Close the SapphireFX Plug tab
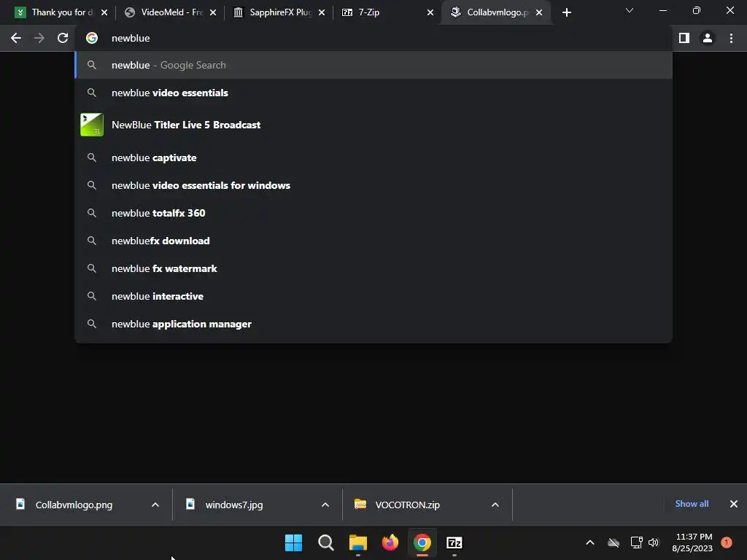The height and width of the screenshot is (560, 747). tap(322, 13)
